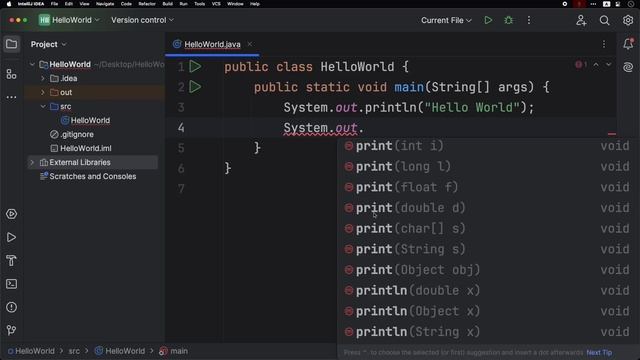Open the Terminal tool window
This screenshot has height=360, width=640.
(11, 284)
